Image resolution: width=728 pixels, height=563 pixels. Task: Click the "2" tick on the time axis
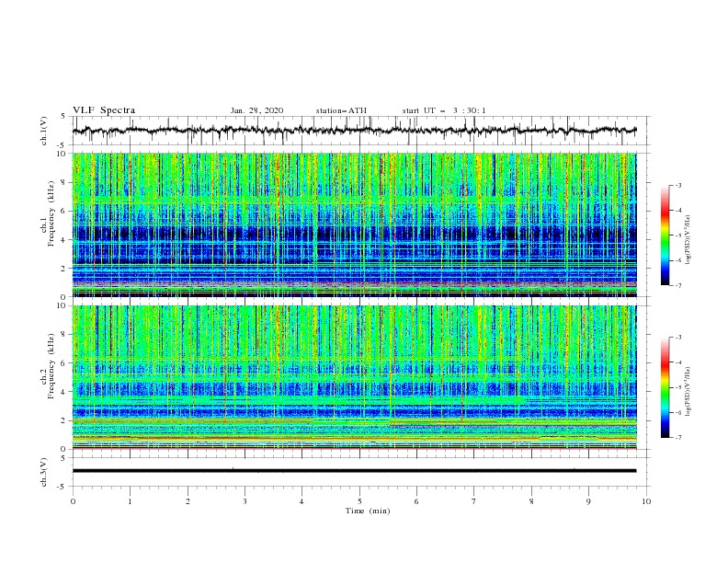coord(188,501)
